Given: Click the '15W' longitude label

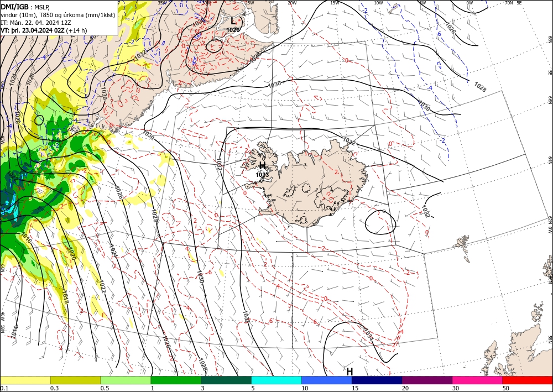Looking at the screenshot, I should point(335,3).
